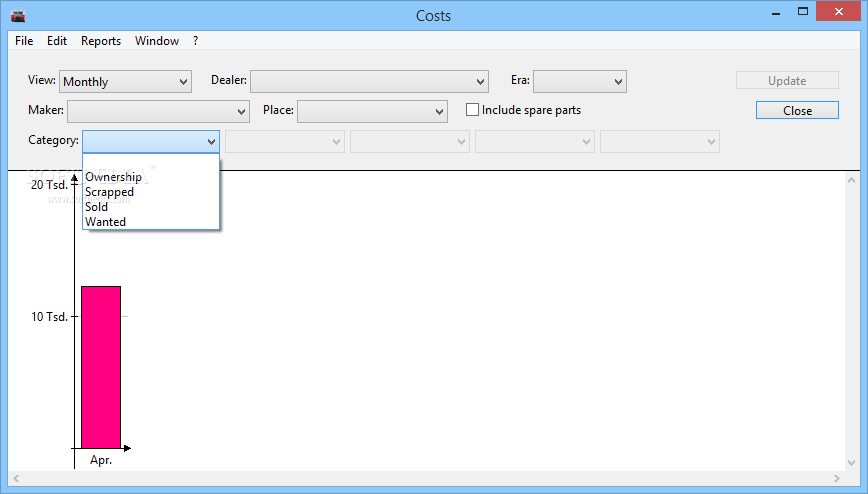Click the vertical scrollbar down arrow
This screenshot has height=494, width=868.
pos(851,463)
